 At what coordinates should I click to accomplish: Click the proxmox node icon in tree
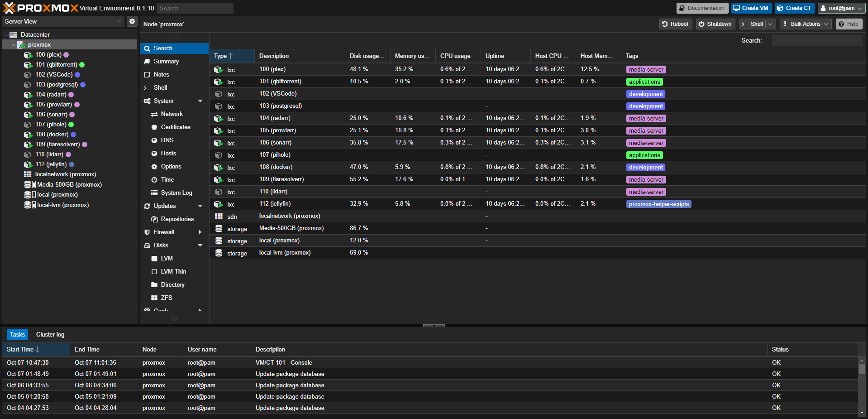[21, 45]
